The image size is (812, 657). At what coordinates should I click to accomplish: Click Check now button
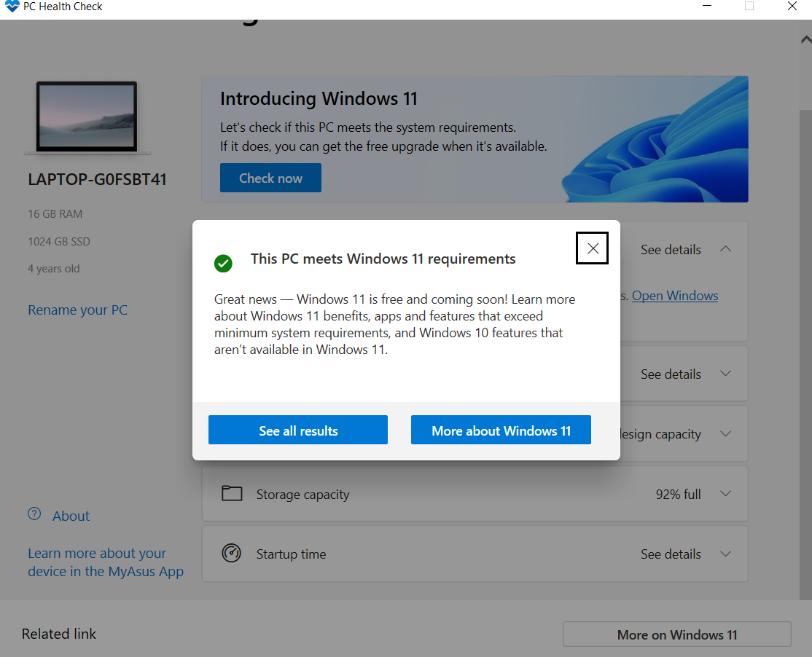[270, 178]
